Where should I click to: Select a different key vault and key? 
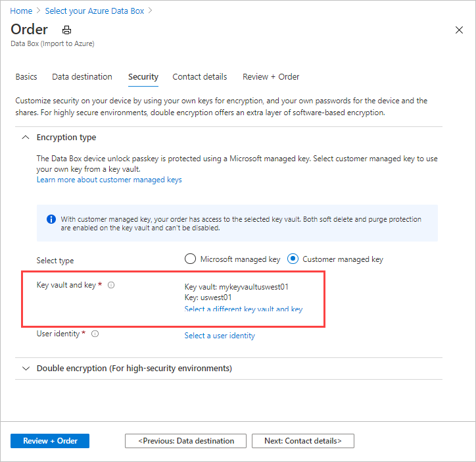[x=243, y=309]
